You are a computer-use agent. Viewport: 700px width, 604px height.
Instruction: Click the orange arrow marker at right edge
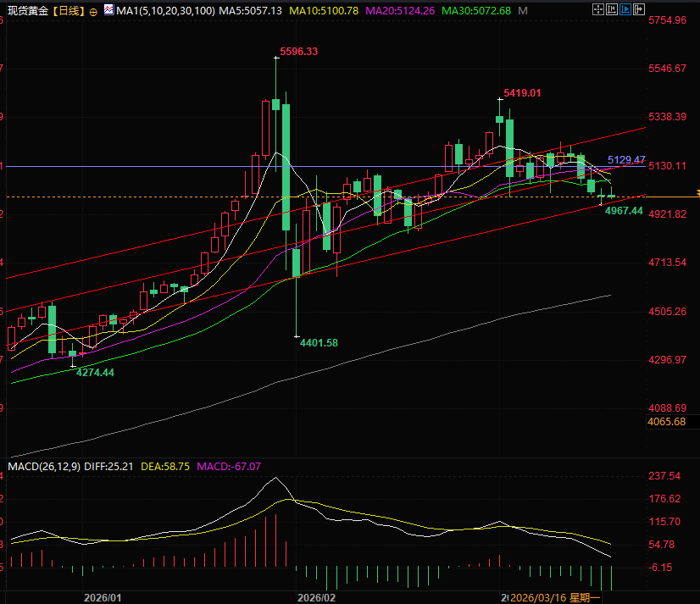697,193
